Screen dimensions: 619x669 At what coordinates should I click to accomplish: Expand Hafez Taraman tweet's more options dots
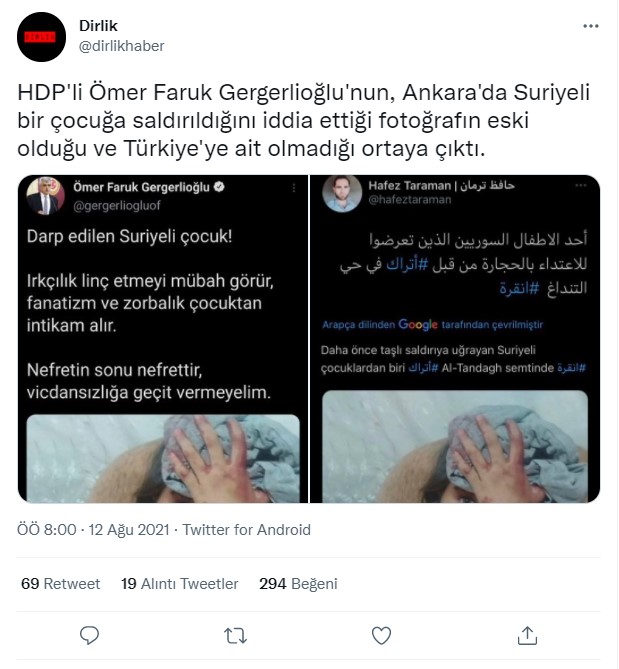pos(581,185)
